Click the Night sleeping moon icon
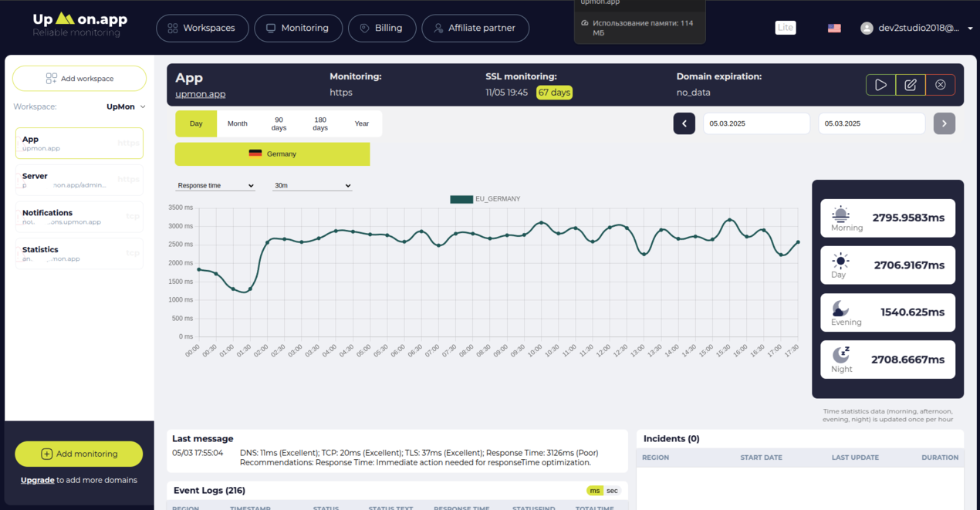 (840, 355)
